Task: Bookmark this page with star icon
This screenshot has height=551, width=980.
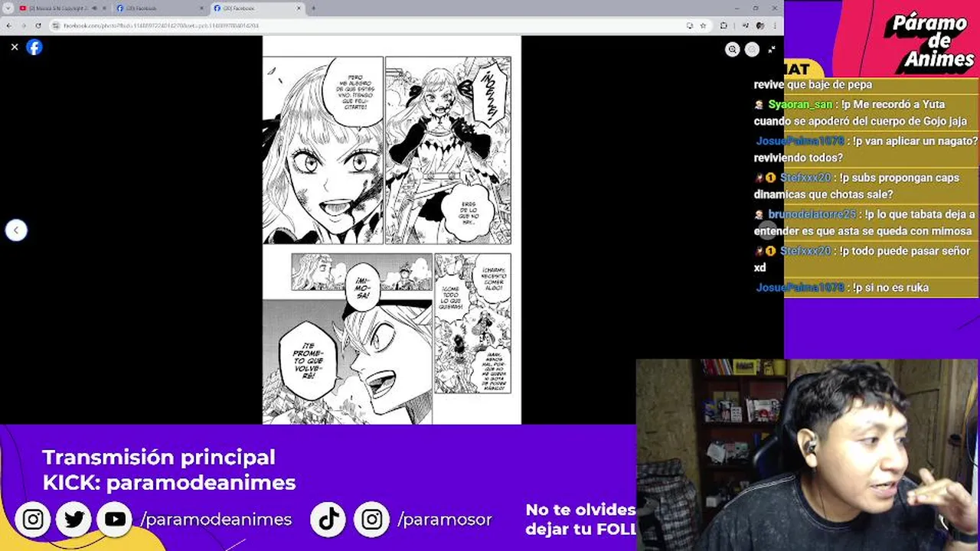Action: tap(702, 25)
